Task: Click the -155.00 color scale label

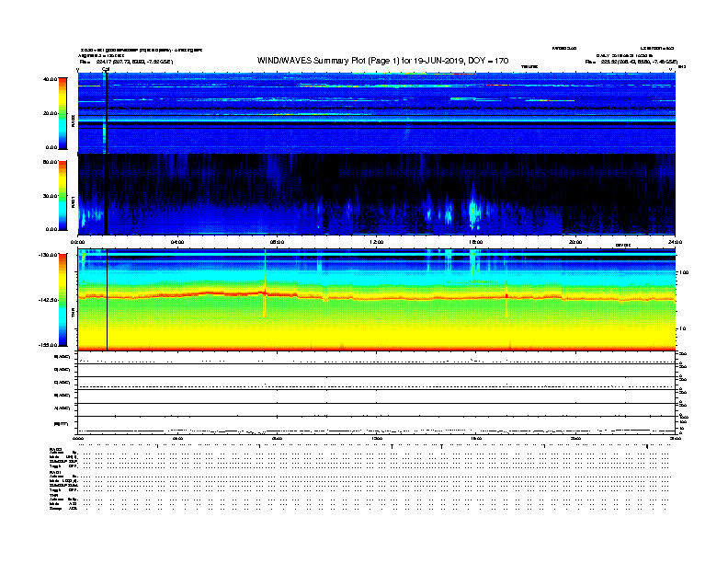Action: (49, 345)
